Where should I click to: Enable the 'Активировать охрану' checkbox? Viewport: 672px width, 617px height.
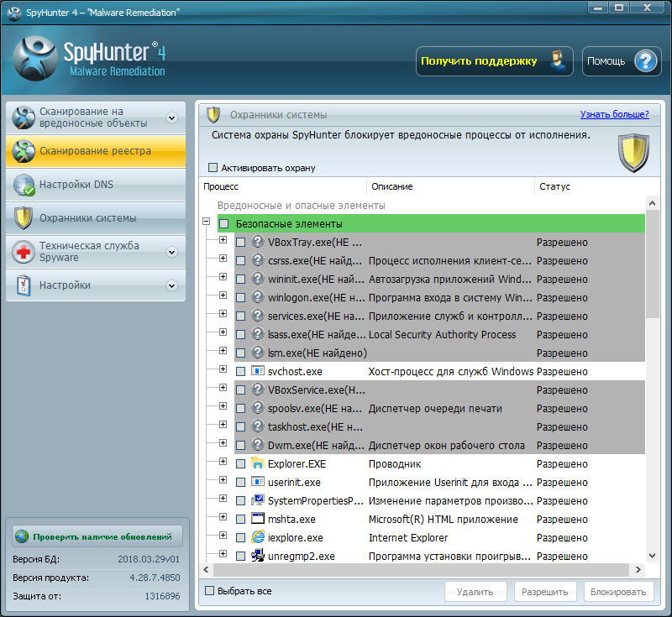(213, 167)
